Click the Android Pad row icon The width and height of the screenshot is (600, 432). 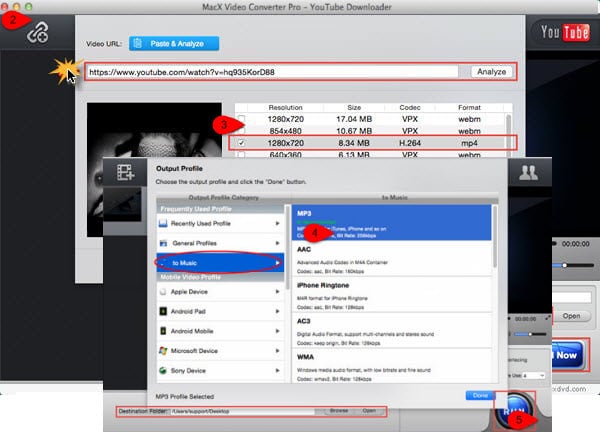pyautogui.click(x=163, y=311)
